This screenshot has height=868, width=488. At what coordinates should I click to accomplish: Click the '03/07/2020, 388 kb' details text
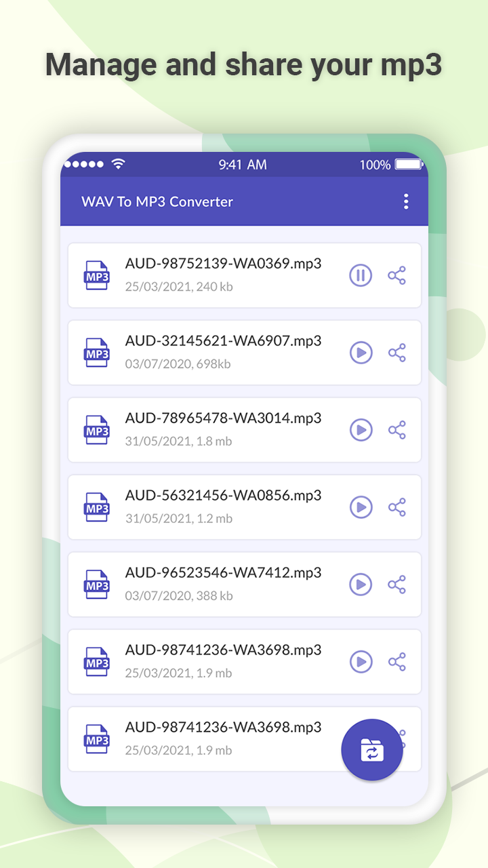[x=179, y=596]
